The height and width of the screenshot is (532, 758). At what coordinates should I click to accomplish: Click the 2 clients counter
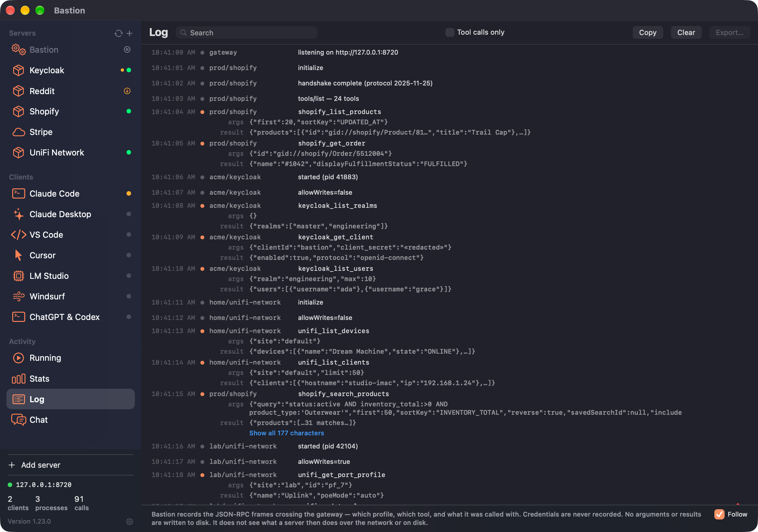[x=18, y=503]
